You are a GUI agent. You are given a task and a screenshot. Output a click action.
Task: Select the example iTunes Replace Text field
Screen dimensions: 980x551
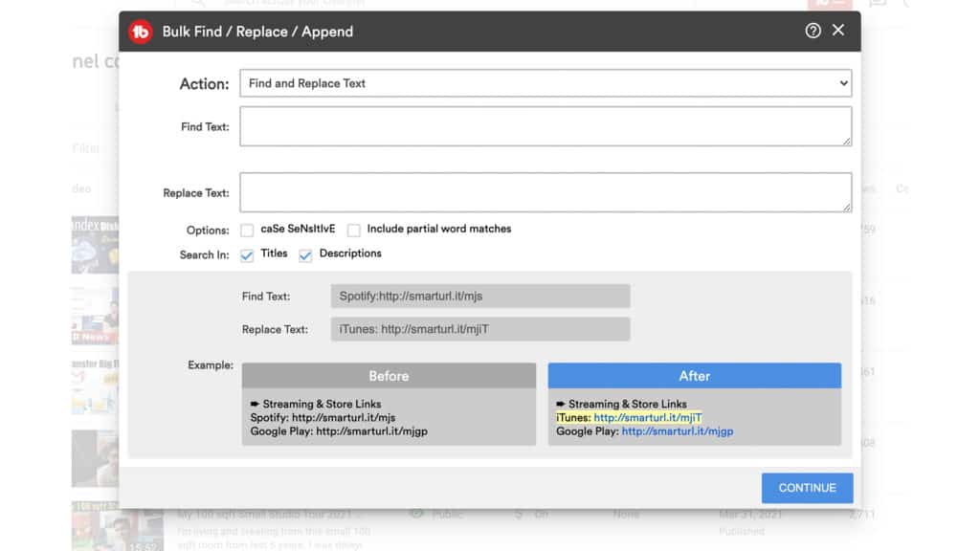[x=479, y=330]
